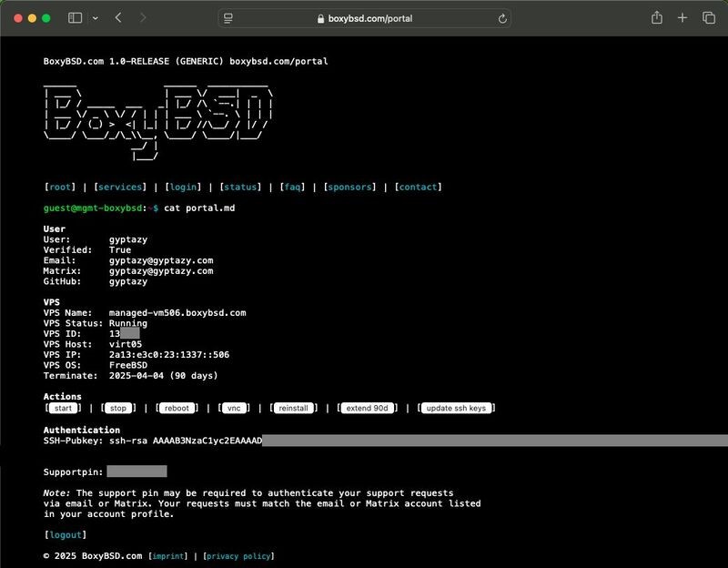Click the BoxyBSD.com 1.0-RELEASE header line
Screen dimensions: 728x568
[x=186, y=61]
